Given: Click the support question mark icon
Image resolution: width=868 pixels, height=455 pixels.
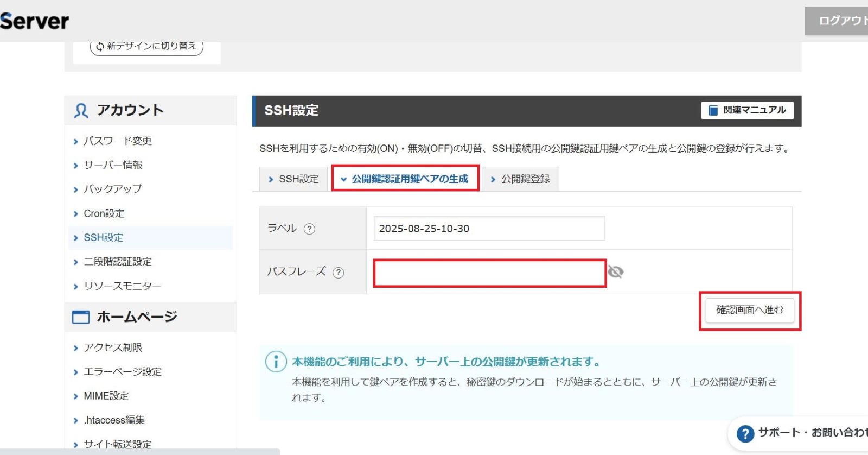Looking at the screenshot, I should coord(745,433).
